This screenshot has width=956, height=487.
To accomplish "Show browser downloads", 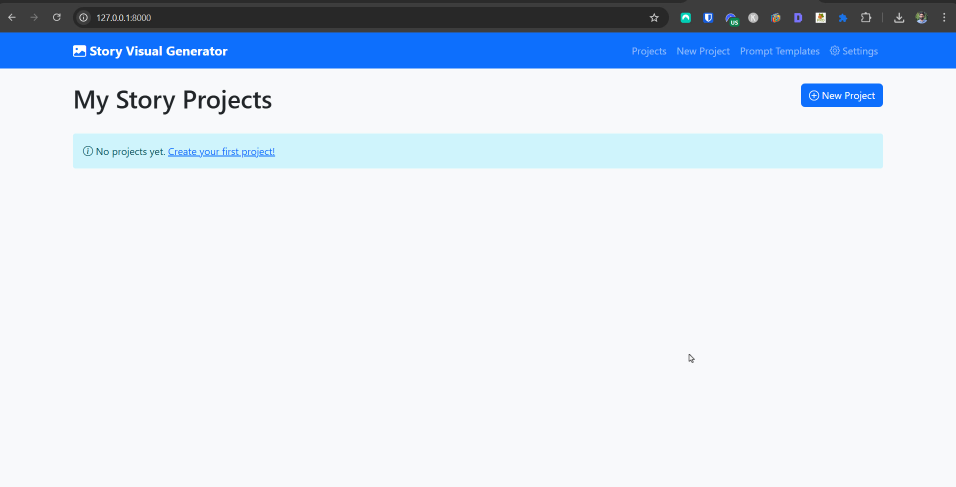I will tap(899, 17).
